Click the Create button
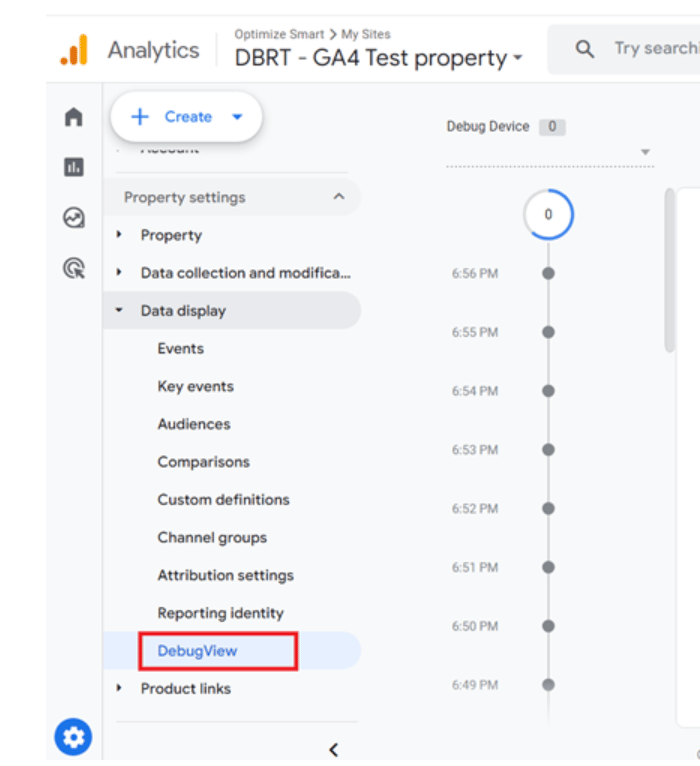This screenshot has width=700, height=766. point(186,117)
